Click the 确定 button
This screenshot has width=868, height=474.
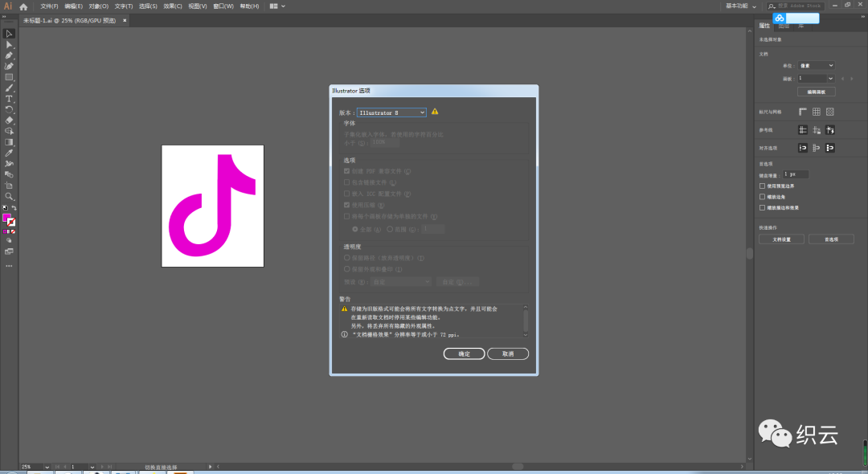click(464, 354)
